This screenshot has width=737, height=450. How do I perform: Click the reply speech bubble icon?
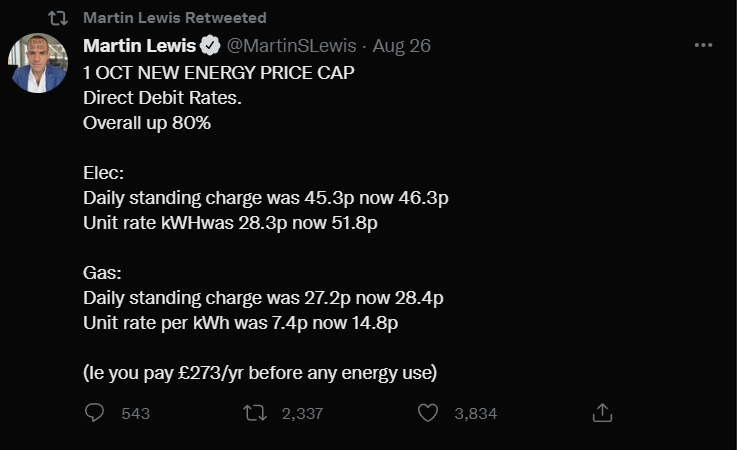(95, 413)
